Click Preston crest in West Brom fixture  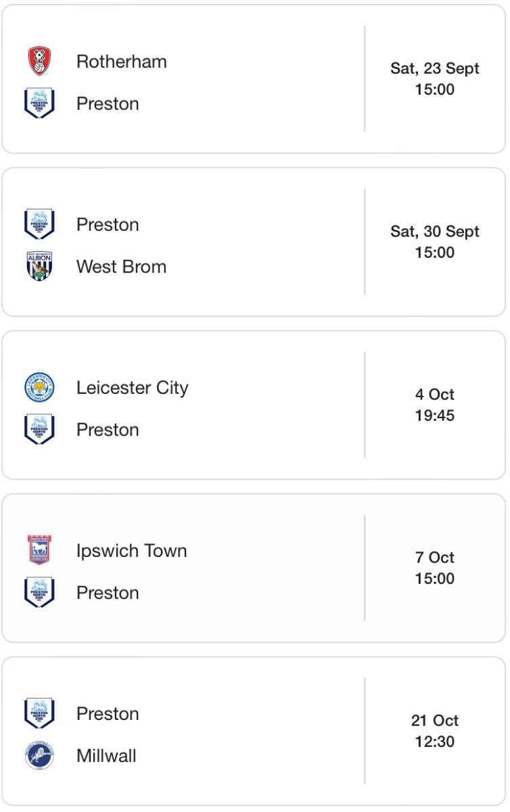(39, 225)
